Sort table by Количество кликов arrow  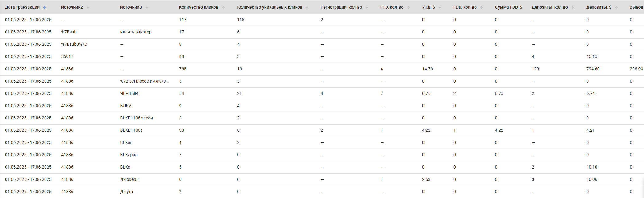point(223,7)
